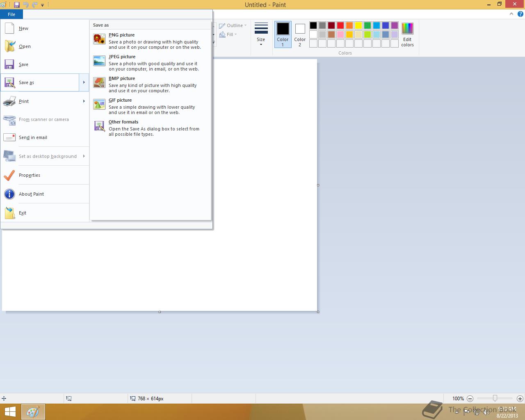
Task: Pick the white swatch in the second row
Action: 313,34
